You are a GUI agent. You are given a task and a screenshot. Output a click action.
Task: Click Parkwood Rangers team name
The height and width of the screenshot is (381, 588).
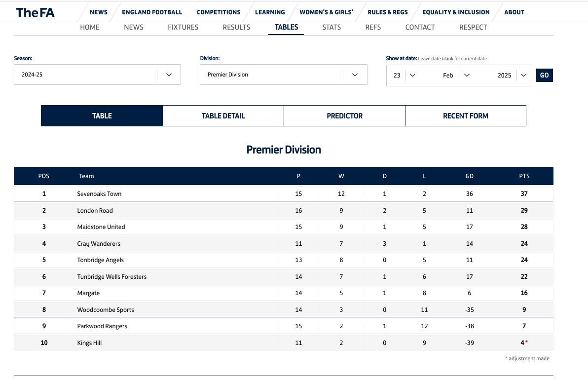click(x=102, y=326)
